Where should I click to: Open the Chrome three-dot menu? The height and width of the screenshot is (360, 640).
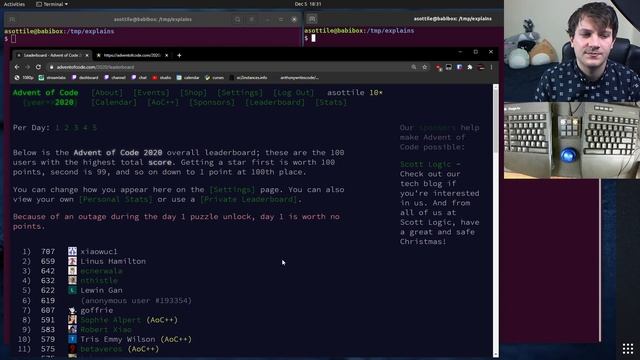[491, 67]
